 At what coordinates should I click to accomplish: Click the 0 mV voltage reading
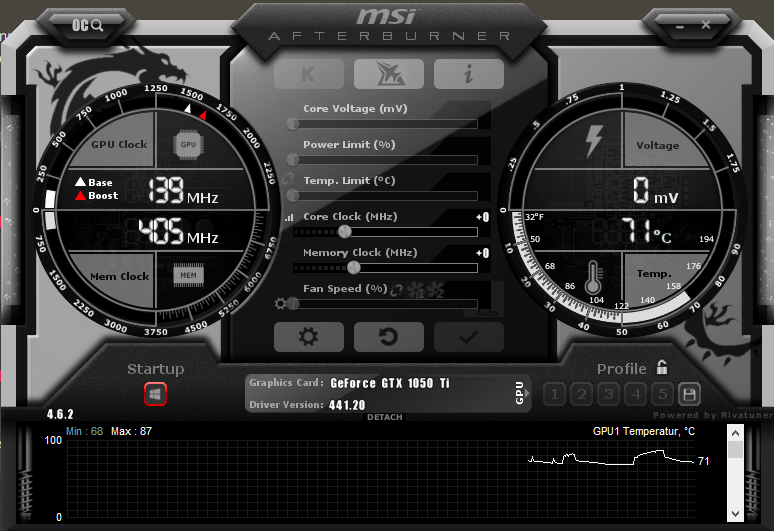(656, 191)
